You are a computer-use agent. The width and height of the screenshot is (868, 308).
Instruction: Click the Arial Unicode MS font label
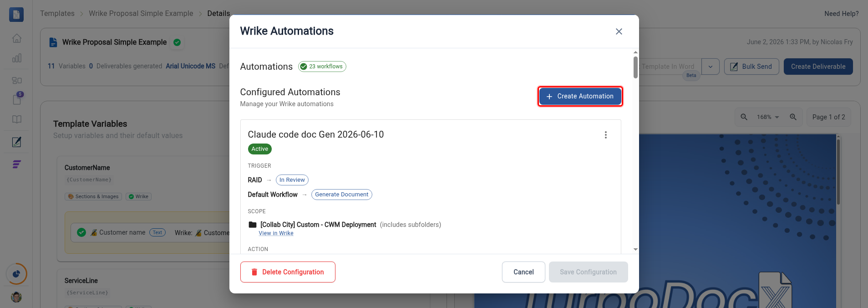(x=190, y=66)
